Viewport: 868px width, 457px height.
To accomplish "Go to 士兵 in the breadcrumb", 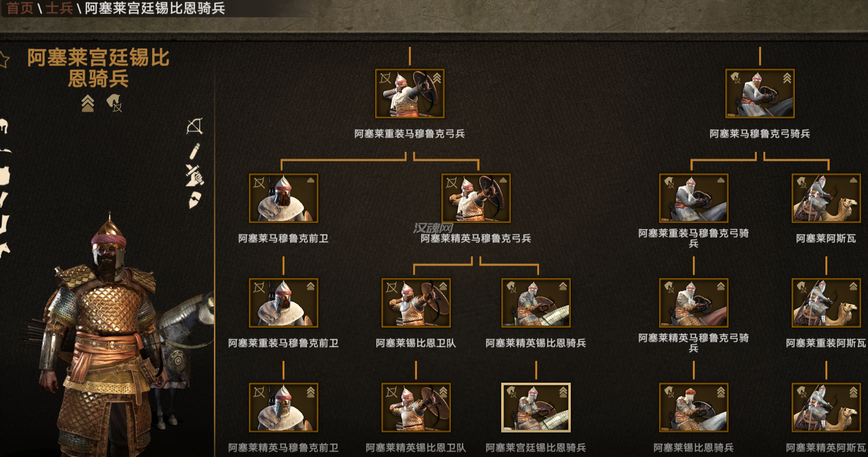I will pos(59,8).
